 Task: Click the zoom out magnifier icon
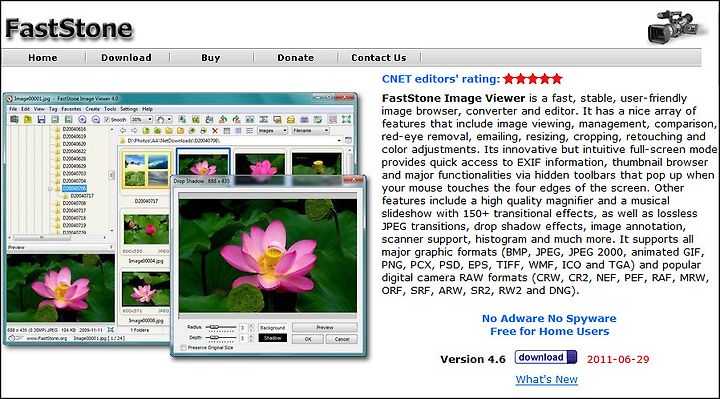96,119
